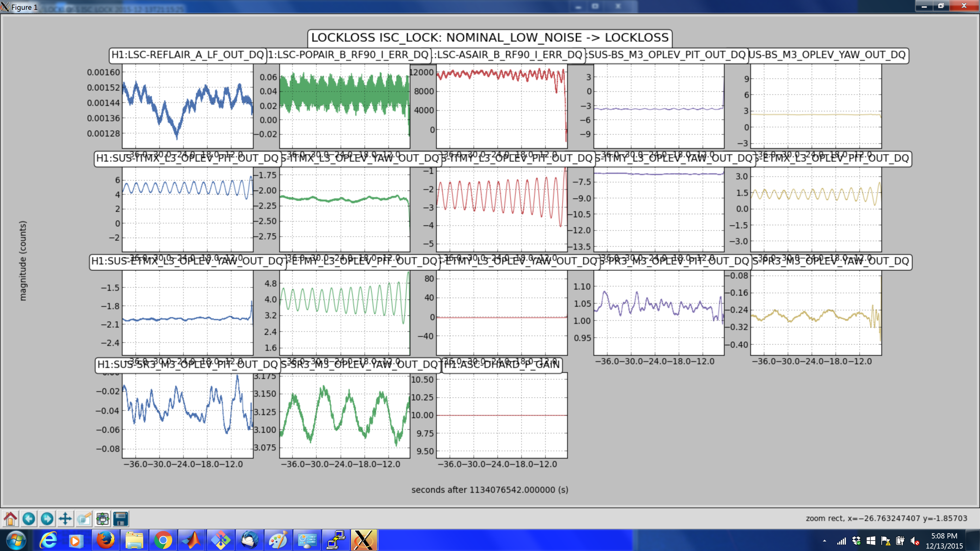Go back to the previous view
The height and width of the screenshot is (551, 980).
28,519
